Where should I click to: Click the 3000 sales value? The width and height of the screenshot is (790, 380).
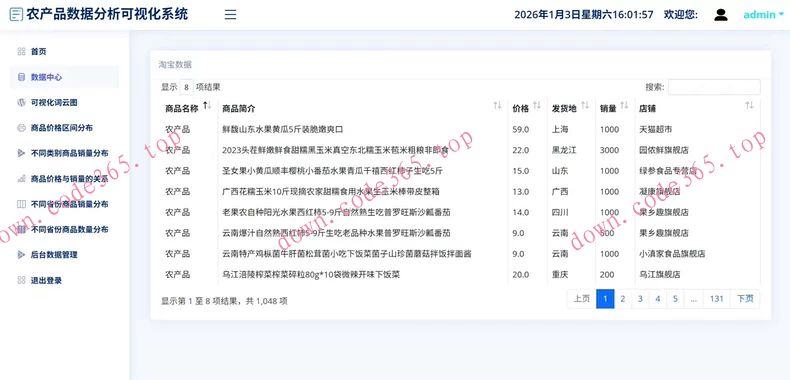610,150
